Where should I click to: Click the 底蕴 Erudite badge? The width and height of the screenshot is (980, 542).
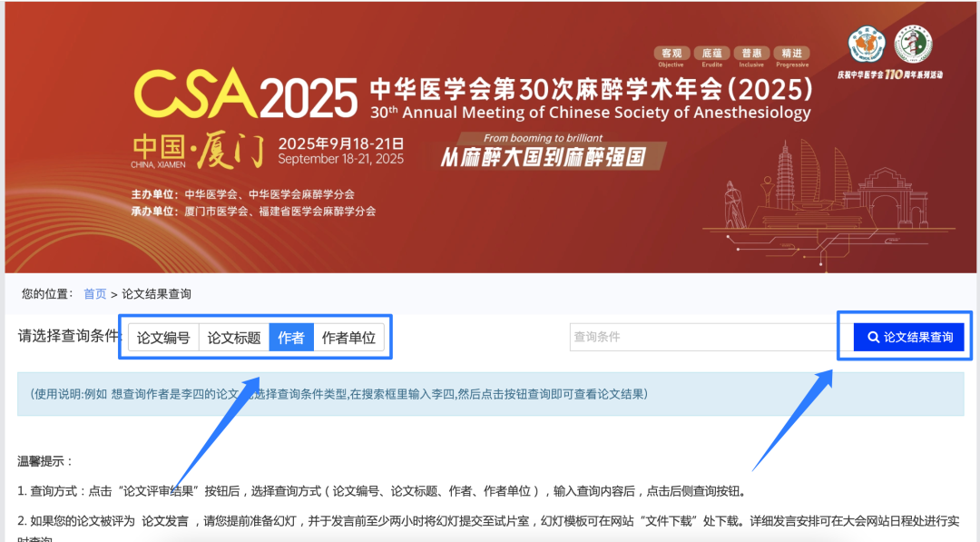point(712,56)
